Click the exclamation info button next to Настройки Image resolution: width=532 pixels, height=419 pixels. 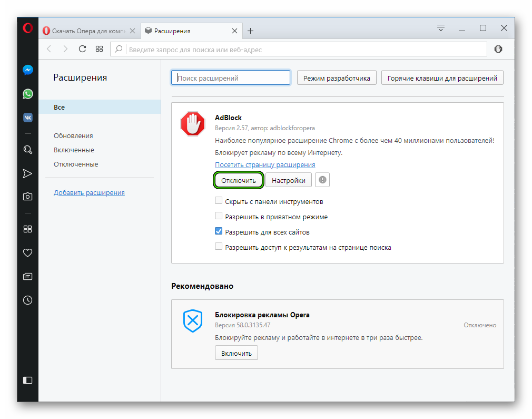(322, 180)
